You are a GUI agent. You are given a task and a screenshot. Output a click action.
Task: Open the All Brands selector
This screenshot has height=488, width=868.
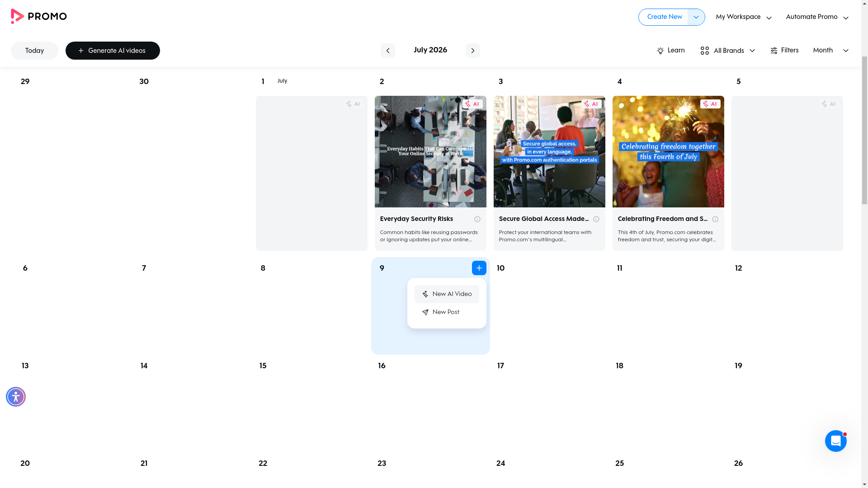pos(727,51)
